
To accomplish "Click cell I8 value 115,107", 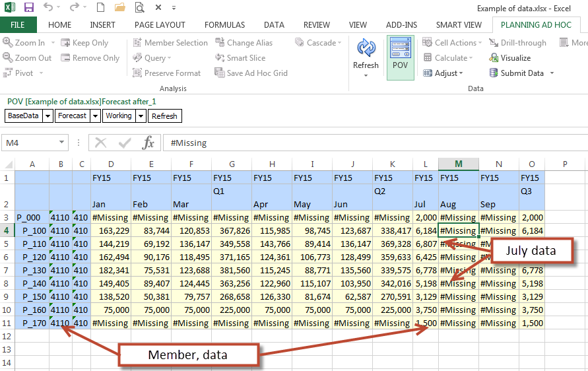I will click(312, 283).
